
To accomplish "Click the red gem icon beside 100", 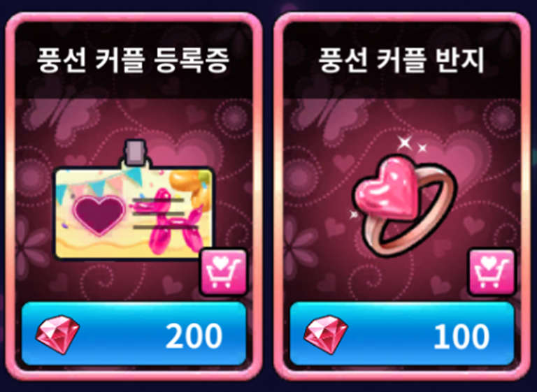I will 326,335.
